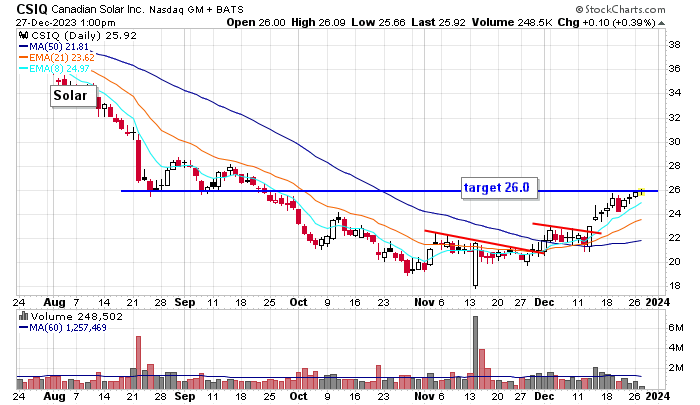The width and height of the screenshot is (700, 405).
Task: Click the 2M volume axis label
Action: [x=676, y=367]
